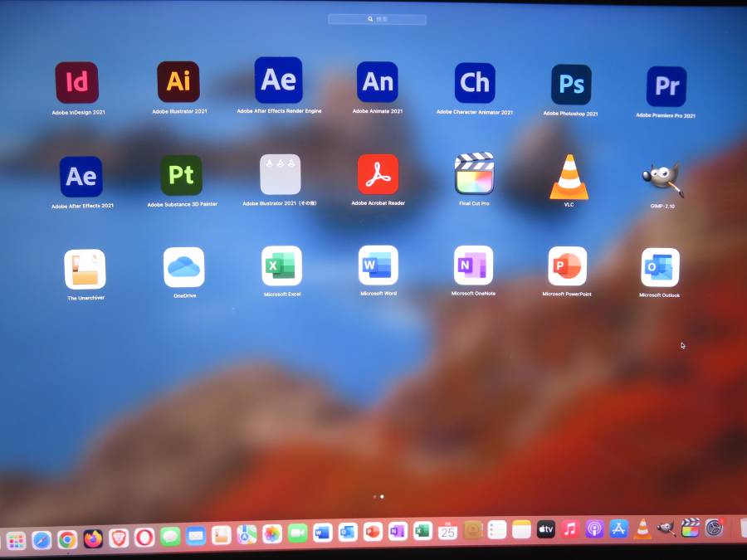Click the Launchpad icon in the Dock
This screenshot has height=560, width=747.
coord(16,540)
